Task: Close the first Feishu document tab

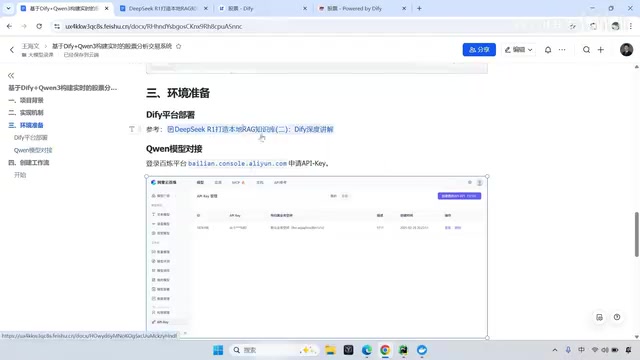Action: [x=107, y=8]
